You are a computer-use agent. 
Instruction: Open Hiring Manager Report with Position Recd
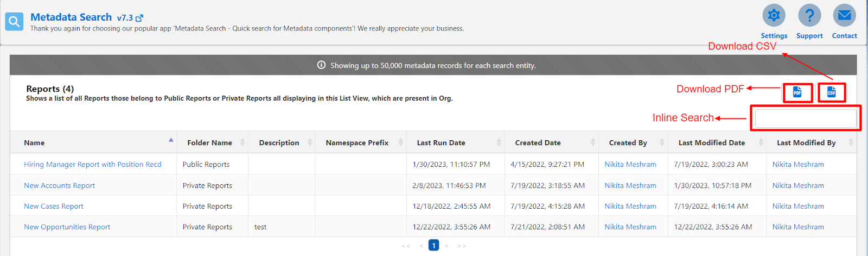tap(93, 164)
